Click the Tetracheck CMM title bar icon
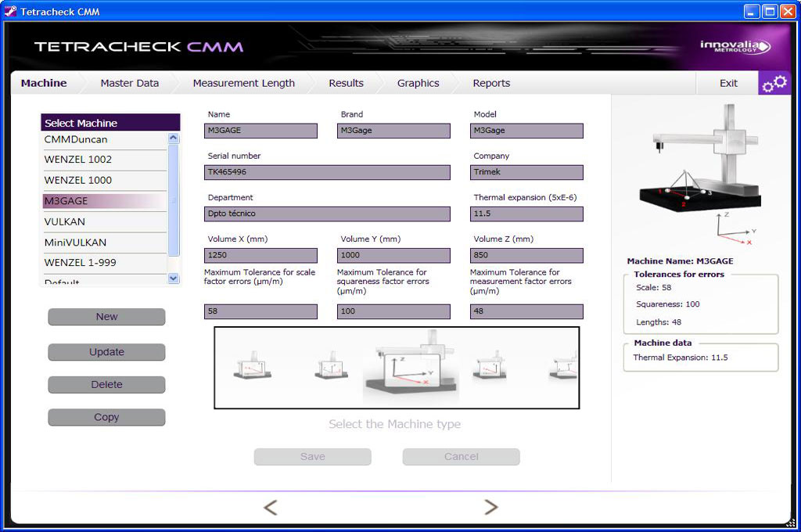 tap(11, 12)
